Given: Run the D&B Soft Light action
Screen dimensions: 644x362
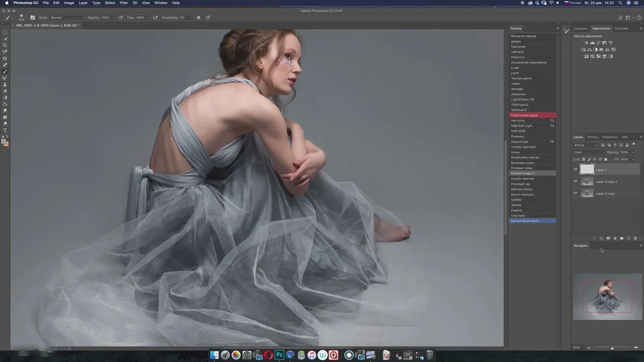Looking at the screenshot, I should coord(522,126).
